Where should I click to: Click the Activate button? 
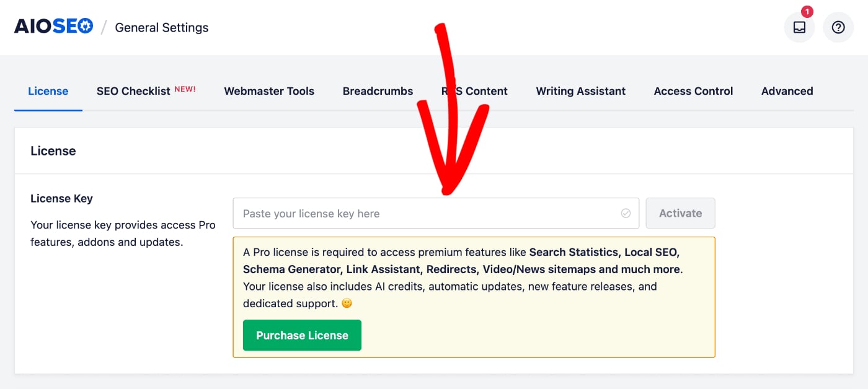click(680, 213)
